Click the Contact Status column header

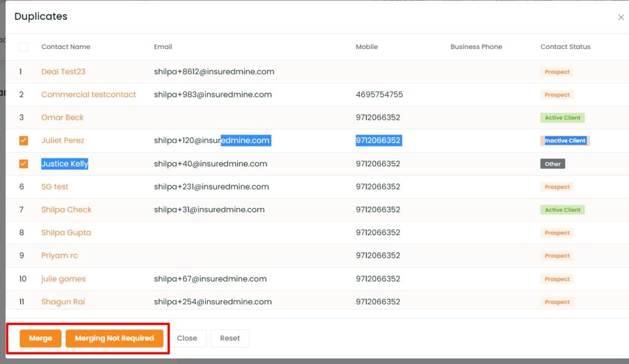[565, 47]
